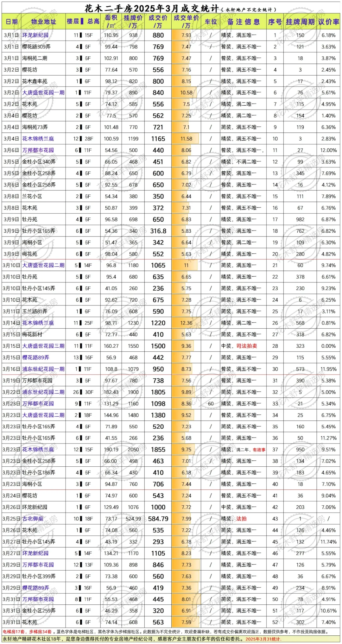Click the 面积/㎡ column header
The width and height of the screenshot is (342, 644).
point(111,22)
